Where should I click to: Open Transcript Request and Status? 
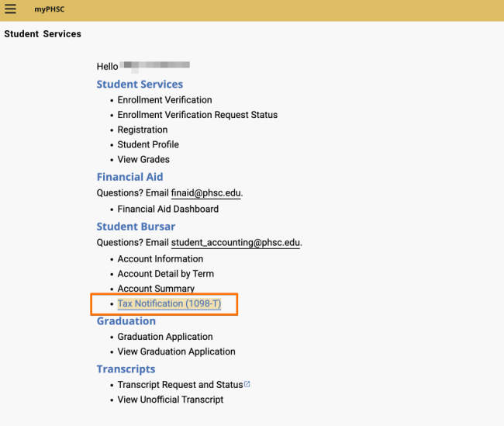180,385
